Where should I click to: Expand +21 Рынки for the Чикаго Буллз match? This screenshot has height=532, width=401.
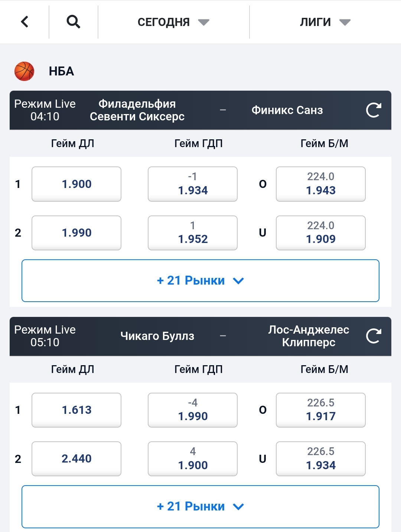[200, 506]
